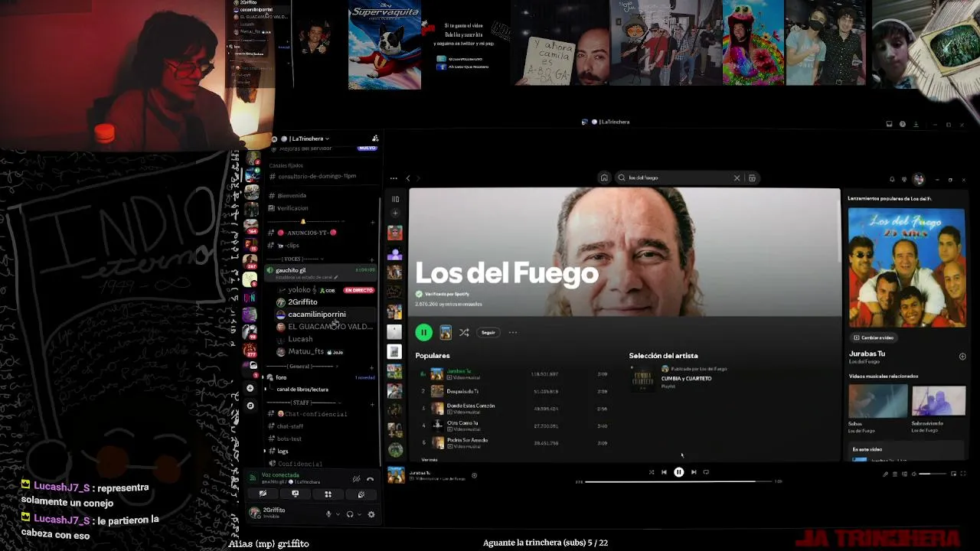This screenshot has width=980, height=551.
Task: Open the Browse icon next to the search bar
Action: [752, 178]
